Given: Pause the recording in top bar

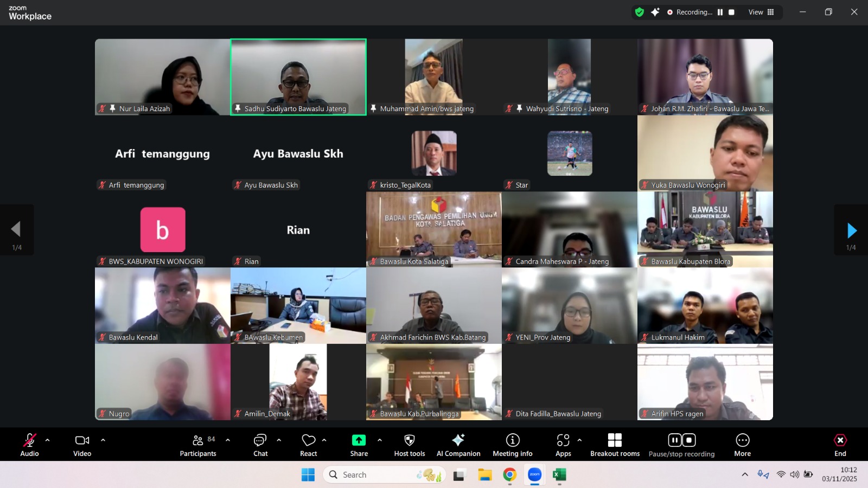Looking at the screenshot, I should coord(720,12).
